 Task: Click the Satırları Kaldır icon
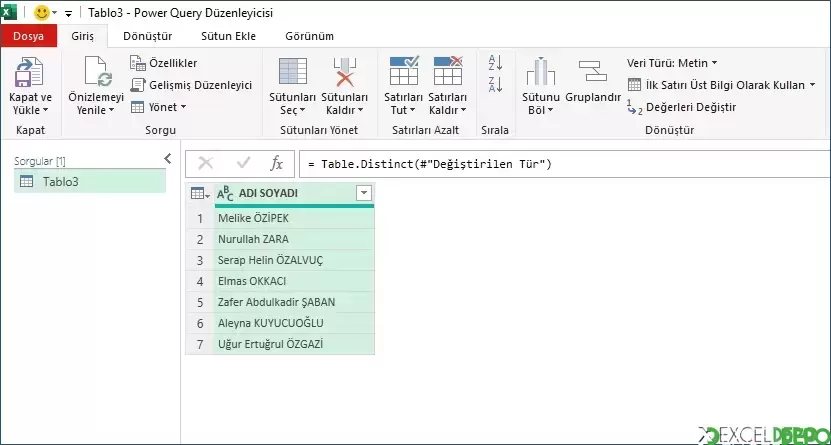pos(448,70)
